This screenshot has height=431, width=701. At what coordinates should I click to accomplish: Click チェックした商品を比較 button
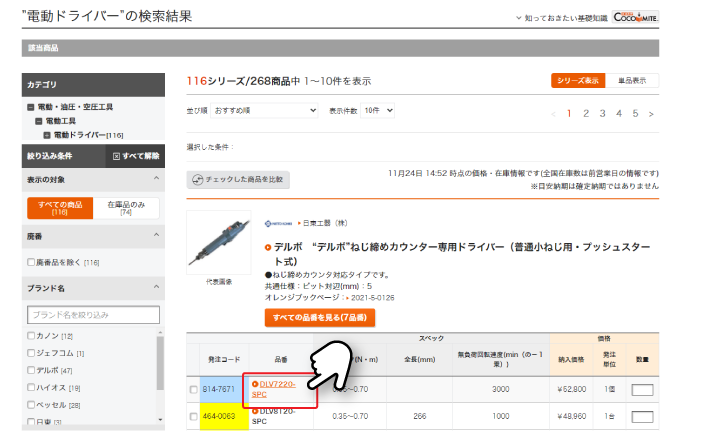(238, 179)
